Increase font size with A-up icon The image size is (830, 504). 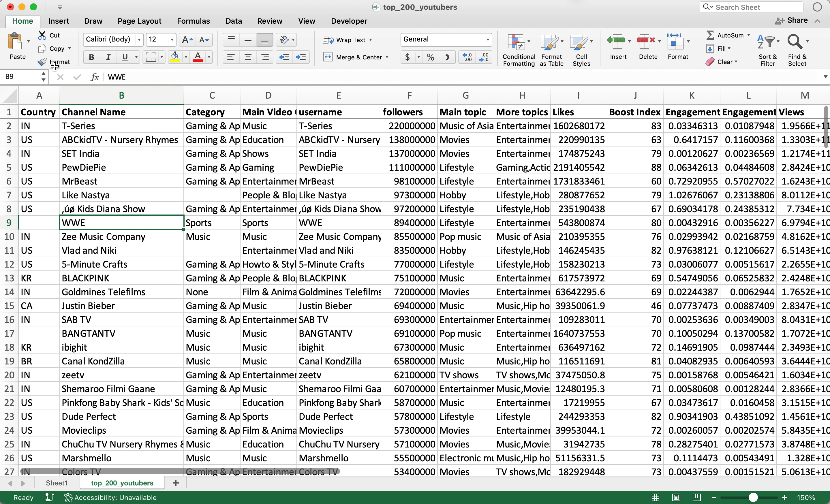coord(187,40)
